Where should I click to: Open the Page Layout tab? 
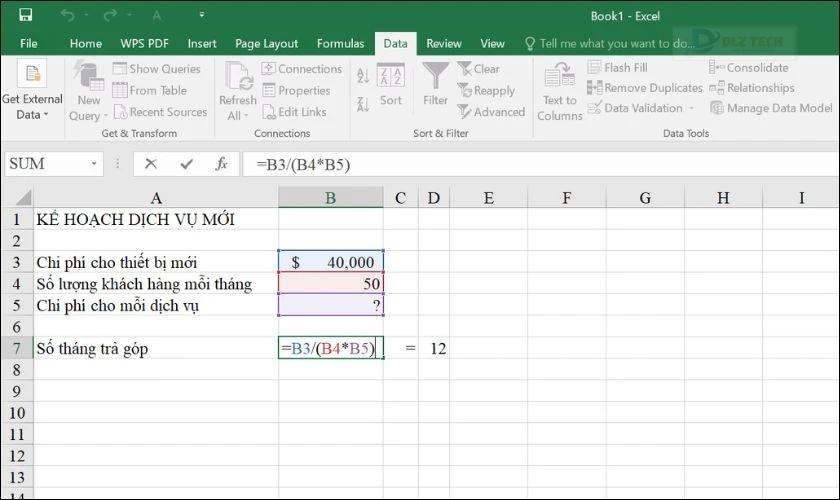[x=266, y=43]
